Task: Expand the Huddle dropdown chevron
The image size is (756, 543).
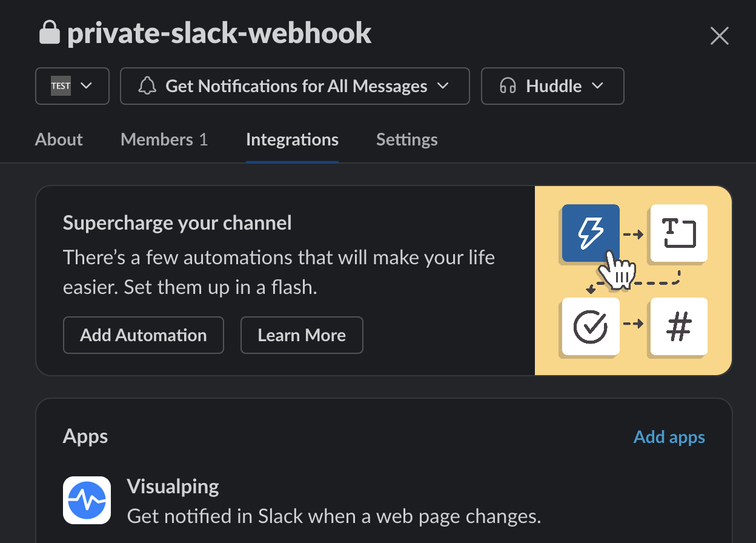Action: point(597,86)
